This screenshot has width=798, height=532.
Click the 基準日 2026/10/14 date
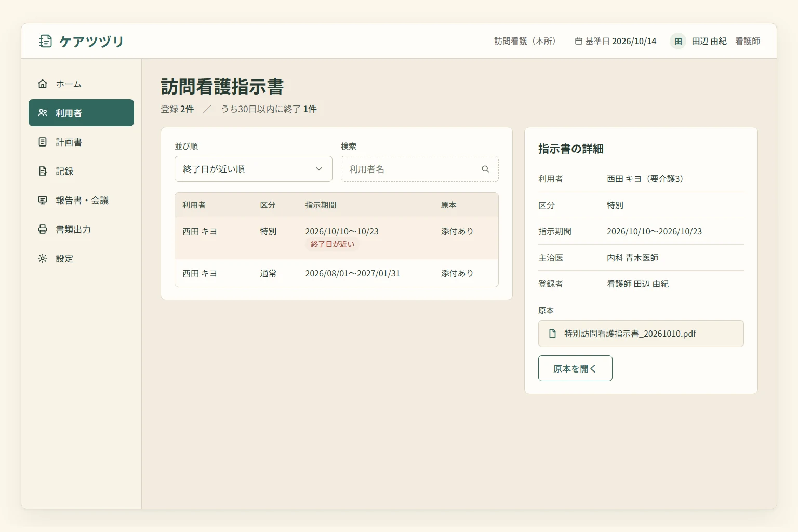click(616, 41)
